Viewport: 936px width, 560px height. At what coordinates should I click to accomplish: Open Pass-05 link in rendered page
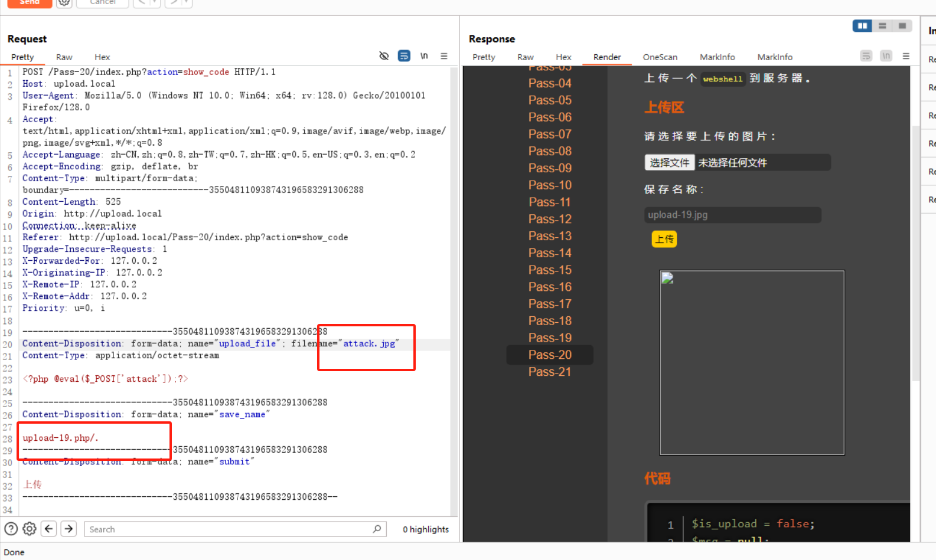click(550, 100)
